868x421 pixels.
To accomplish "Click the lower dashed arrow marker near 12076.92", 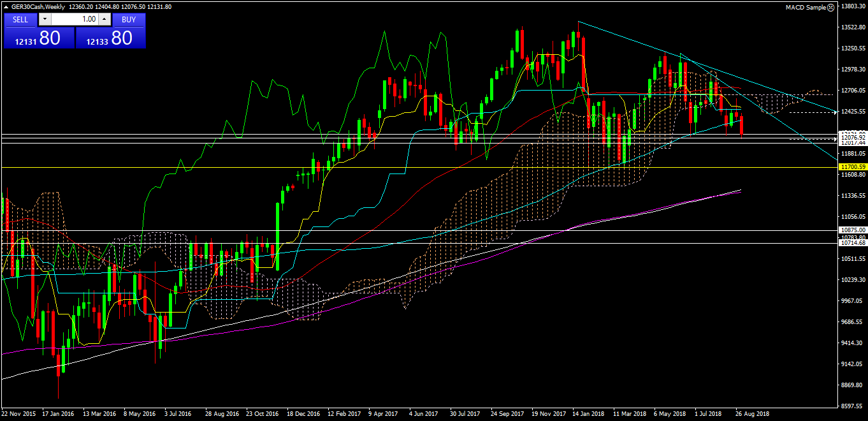I will point(835,139).
